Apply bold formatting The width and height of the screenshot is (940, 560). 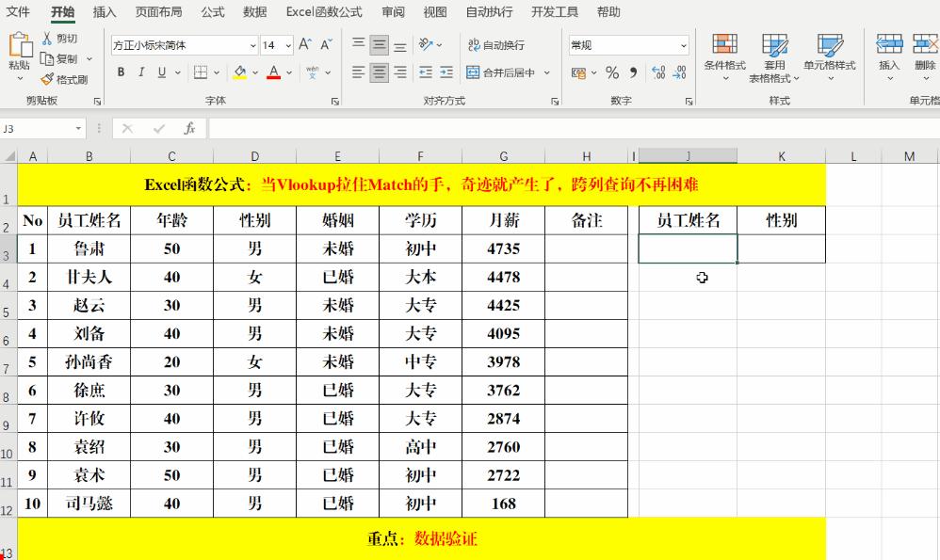(x=121, y=72)
